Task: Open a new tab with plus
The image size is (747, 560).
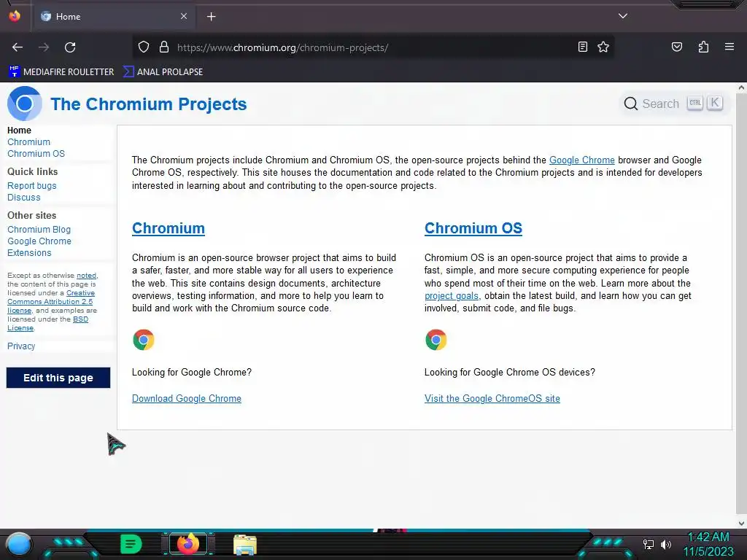Action: 211,17
